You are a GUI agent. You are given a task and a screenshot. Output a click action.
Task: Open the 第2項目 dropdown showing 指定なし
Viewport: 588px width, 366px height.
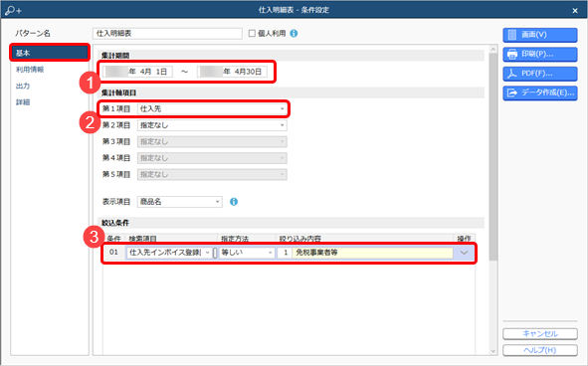point(212,125)
